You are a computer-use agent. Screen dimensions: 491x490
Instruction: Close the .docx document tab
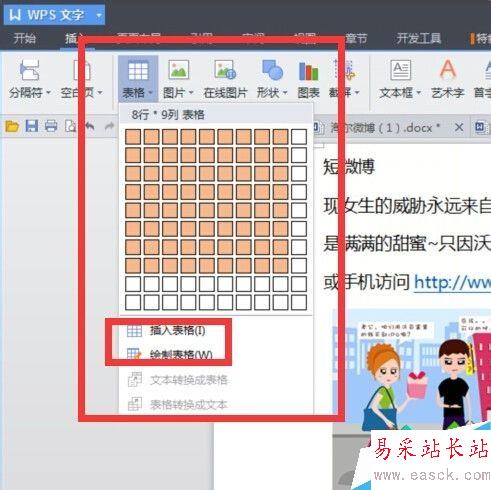(459, 127)
